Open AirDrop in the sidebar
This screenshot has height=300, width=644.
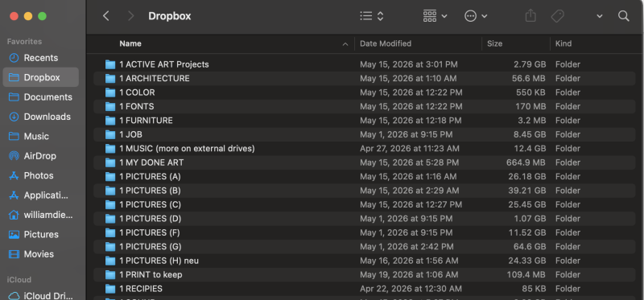click(x=41, y=156)
